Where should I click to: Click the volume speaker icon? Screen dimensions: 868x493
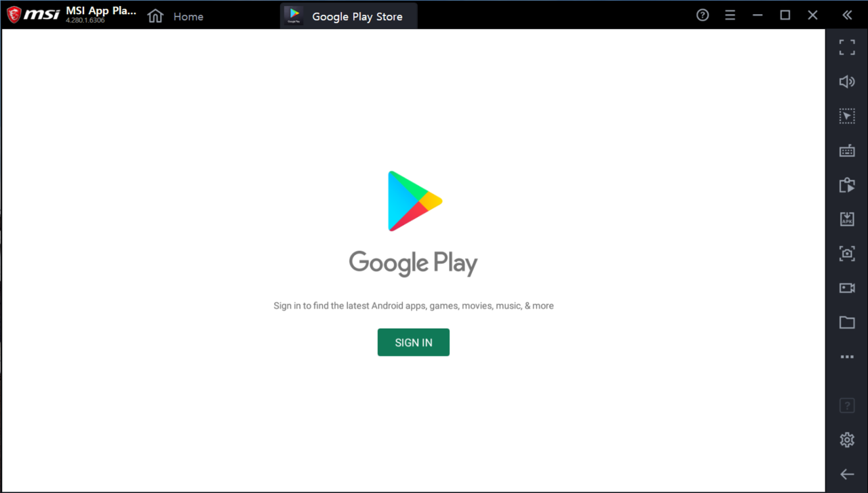847,82
